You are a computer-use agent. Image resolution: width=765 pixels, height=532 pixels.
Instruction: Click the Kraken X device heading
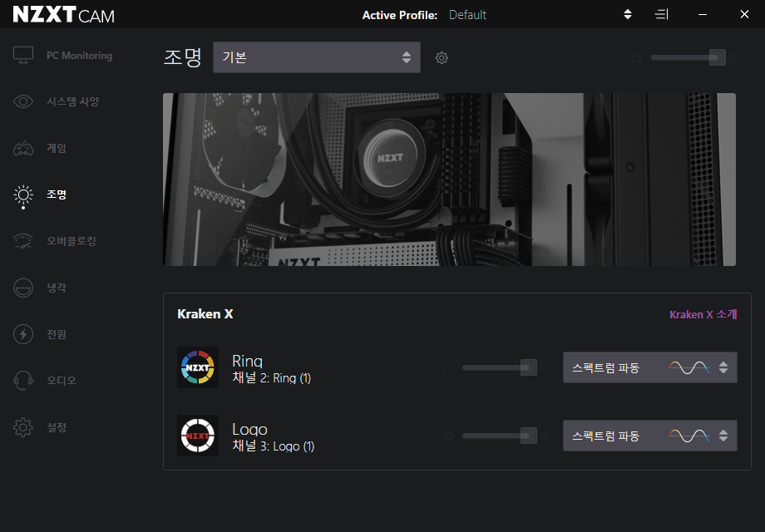click(x=205, y=314)
